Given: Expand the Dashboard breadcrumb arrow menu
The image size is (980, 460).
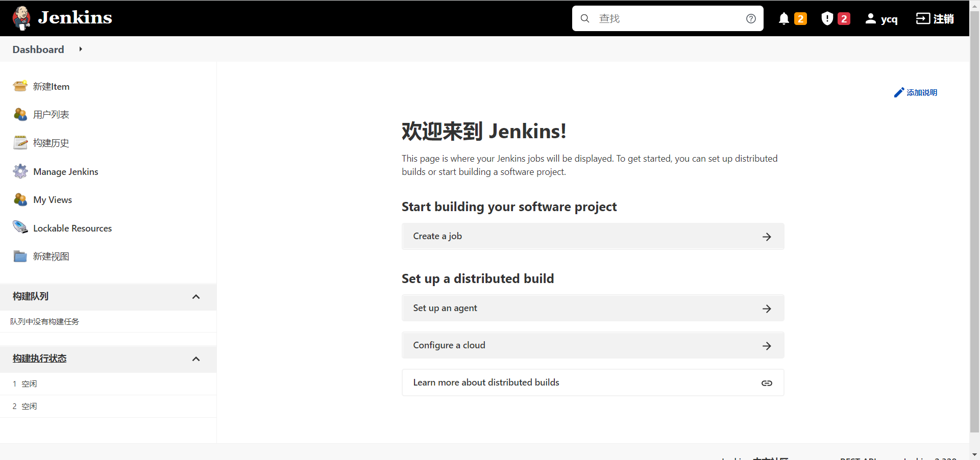Looking at the screenshot, I should click(x=81, y=49).
